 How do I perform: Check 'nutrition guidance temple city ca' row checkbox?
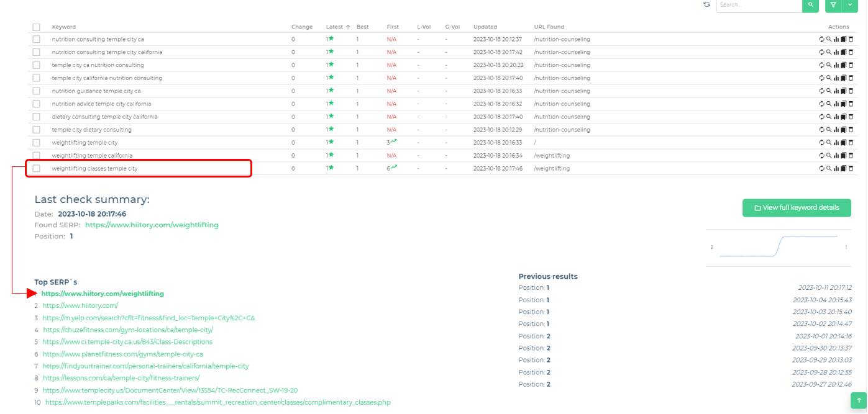tap(37, 91)
